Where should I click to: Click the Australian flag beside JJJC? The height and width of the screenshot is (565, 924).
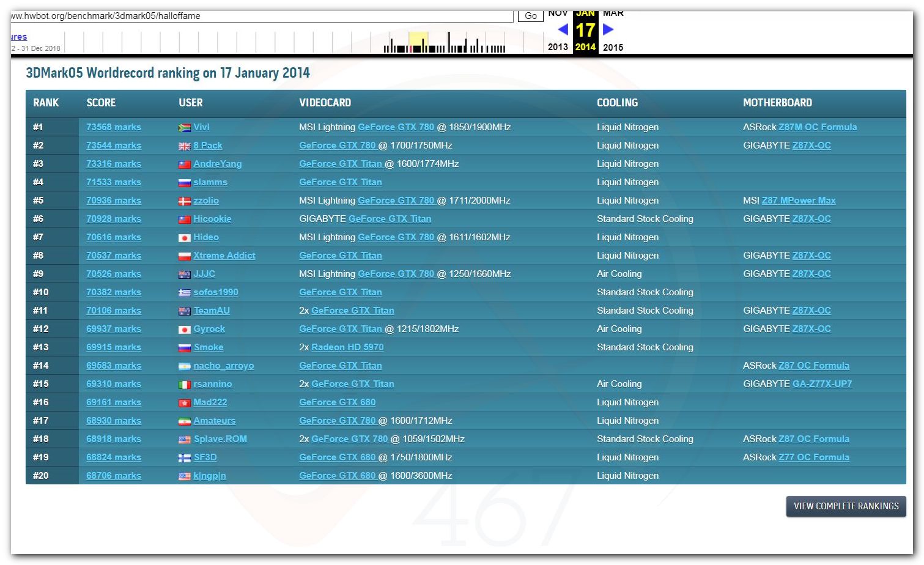[x=184, y=275]
